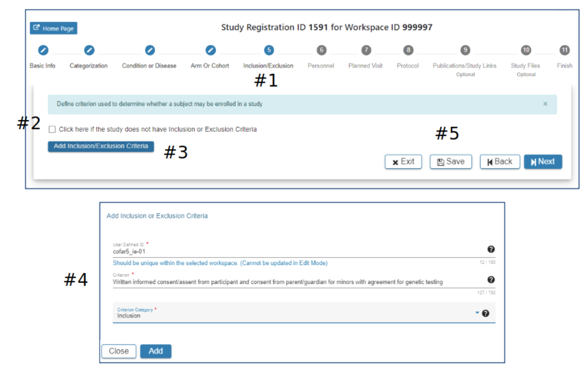Click the Save button

451,162
